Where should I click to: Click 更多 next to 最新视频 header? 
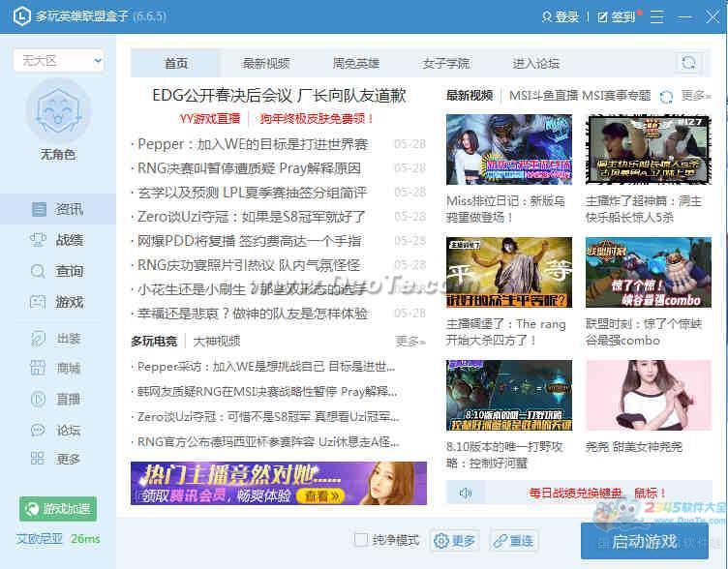coord(695,96)
